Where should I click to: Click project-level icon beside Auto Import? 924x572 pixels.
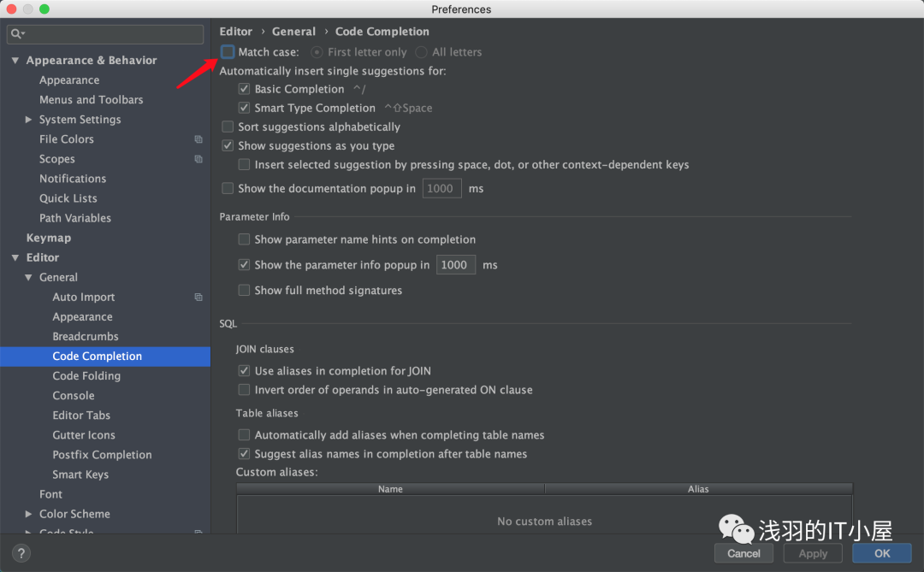click(x=198, y=298)
